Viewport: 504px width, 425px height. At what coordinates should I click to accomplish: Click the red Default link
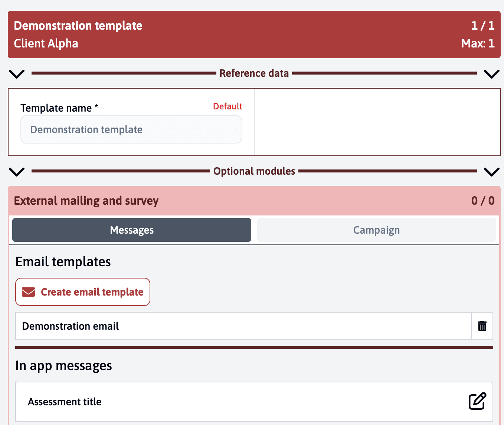click(x=227, y=106)
